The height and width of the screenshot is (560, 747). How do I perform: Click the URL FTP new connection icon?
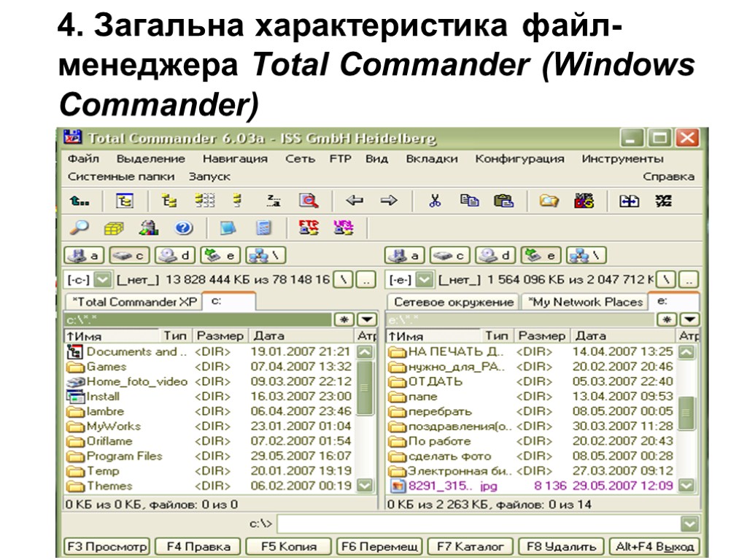[x=343, y=227]
